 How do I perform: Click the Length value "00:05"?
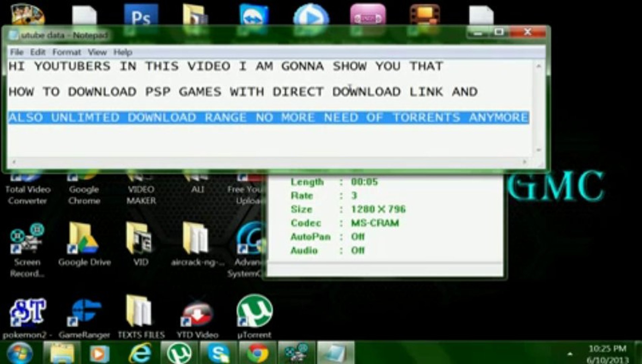(x=364, y=182)
